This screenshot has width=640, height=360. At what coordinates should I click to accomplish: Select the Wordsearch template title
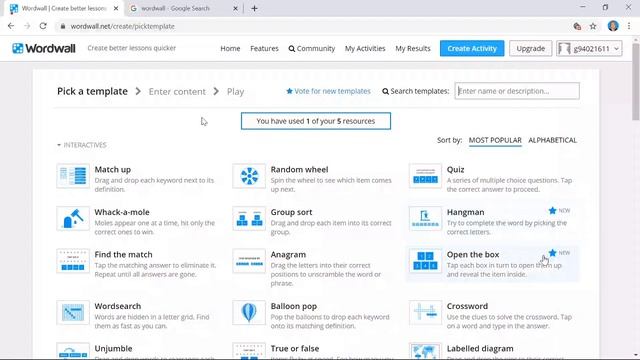[x=118, y=306]
